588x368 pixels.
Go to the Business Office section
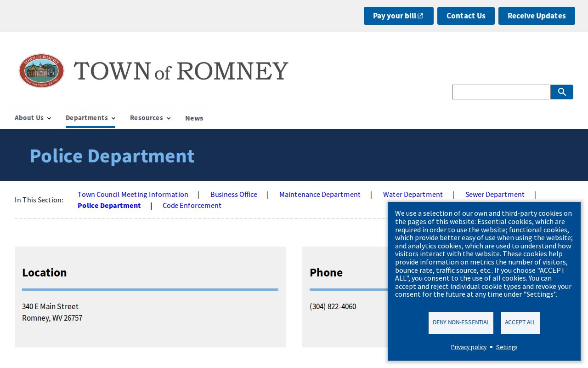tap(234, 194)
